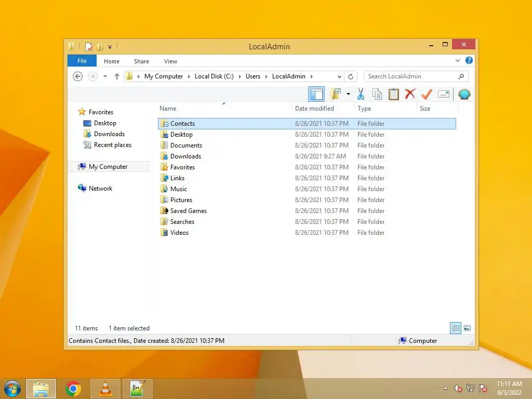Open dropdown arrow next to folder options icon
Image resolution: width=532 pixels, height=399 pixels.
tap(348, 94)
